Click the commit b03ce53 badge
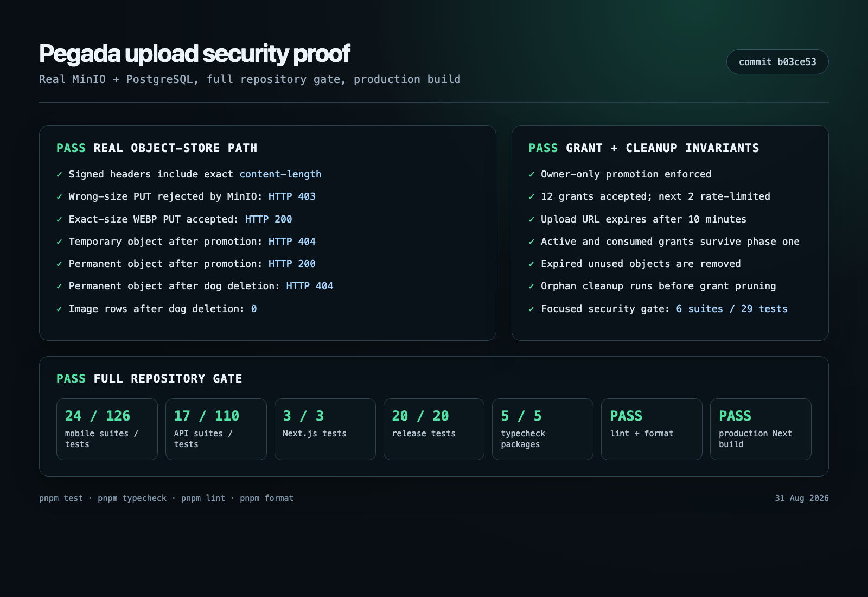This screenshot has height=597, width=868. tap(777, 62)
